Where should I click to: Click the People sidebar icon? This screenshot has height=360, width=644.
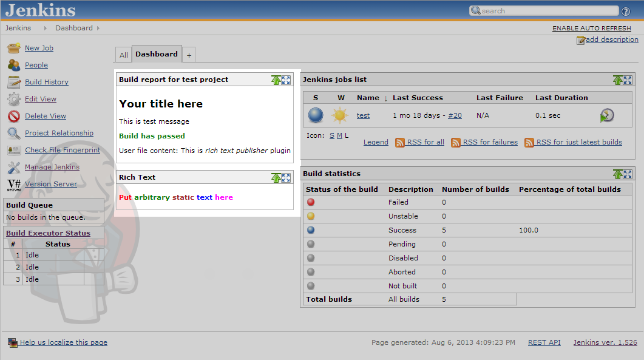coord(13,65)
